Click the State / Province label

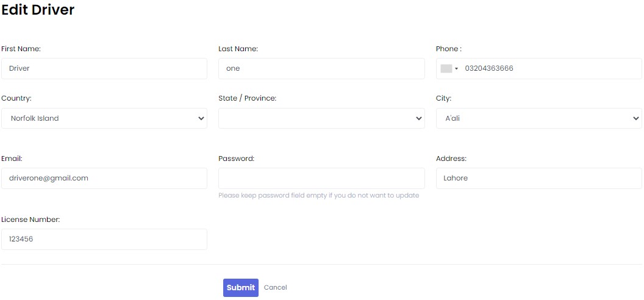[x=247, y=98]
